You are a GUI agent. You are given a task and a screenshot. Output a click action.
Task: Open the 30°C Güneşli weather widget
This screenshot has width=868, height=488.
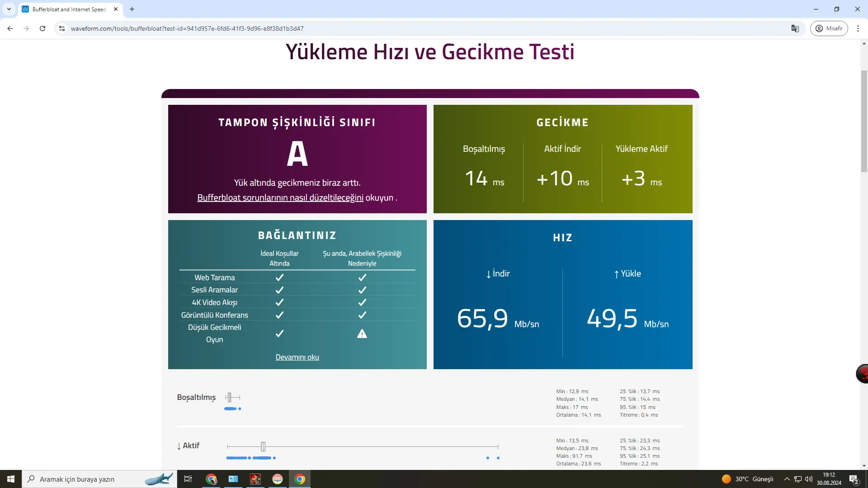748,479
